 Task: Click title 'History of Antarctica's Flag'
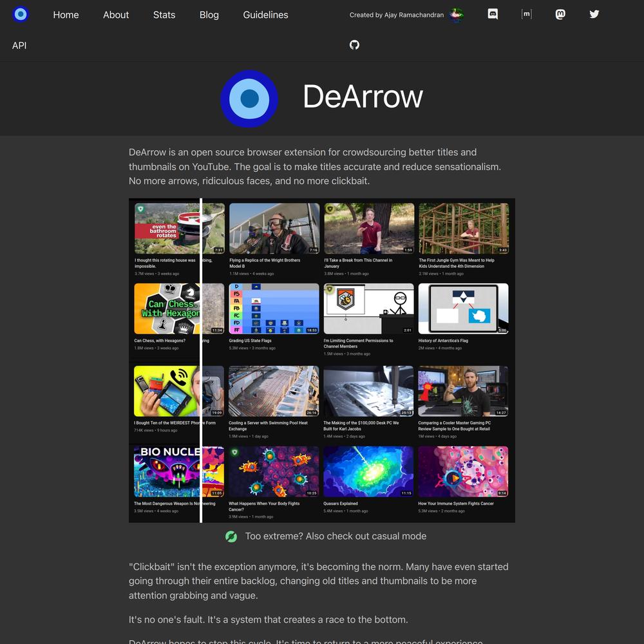pyautogui.click(x=443, y=341)
